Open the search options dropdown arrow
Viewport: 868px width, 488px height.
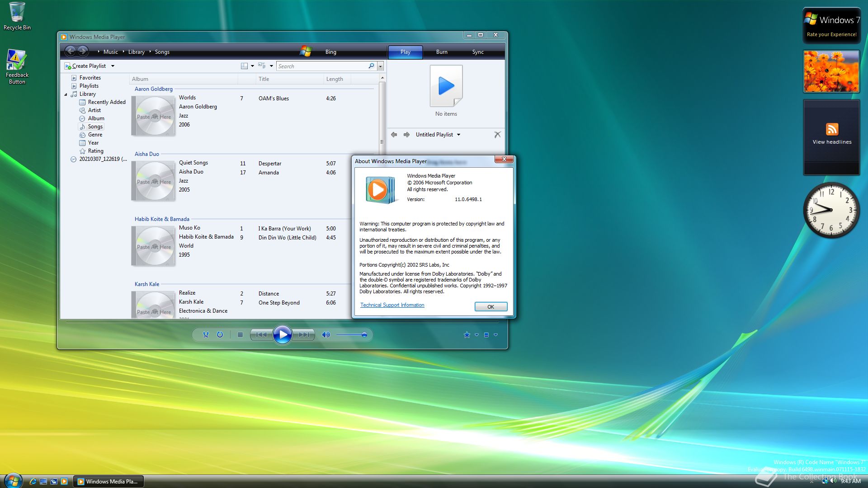pyautogui.click(x=380, y=66)
